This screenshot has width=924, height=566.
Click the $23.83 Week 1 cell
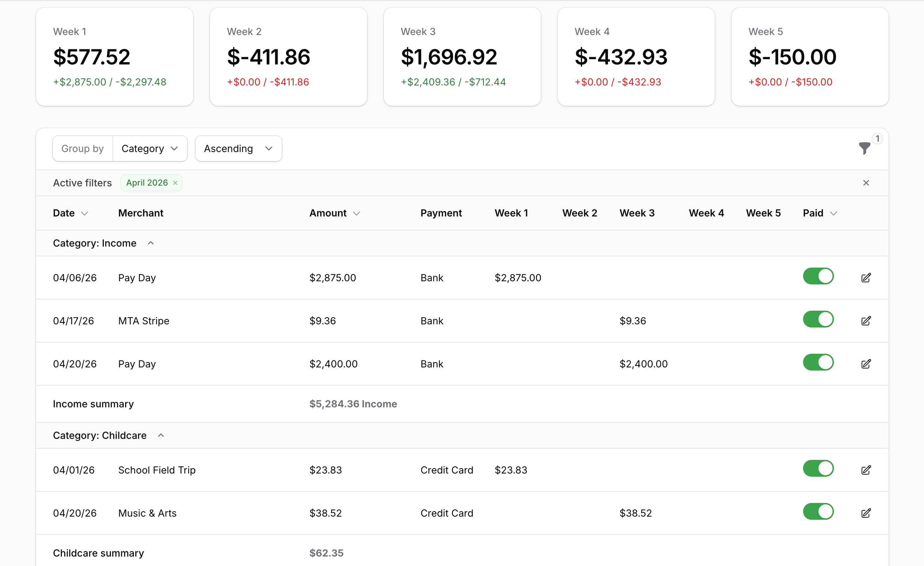pyautogui.click(x=511, y=470)
